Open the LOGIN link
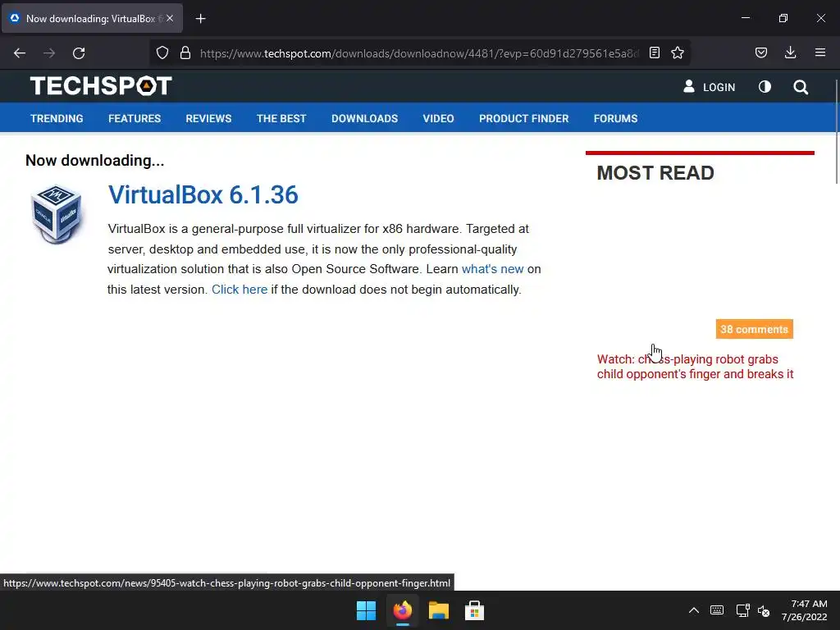The width and height of the screenshot is (840, 630). (719, 87)
